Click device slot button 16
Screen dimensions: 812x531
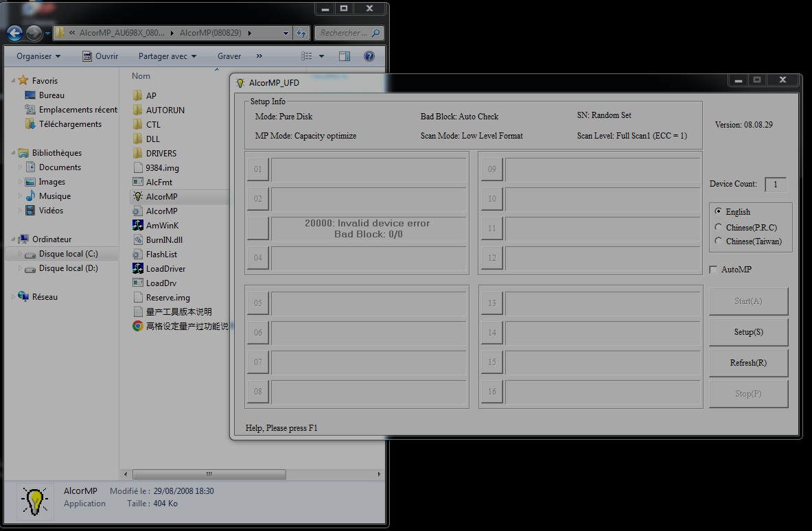pyautogui.click(x=492, y=392)
